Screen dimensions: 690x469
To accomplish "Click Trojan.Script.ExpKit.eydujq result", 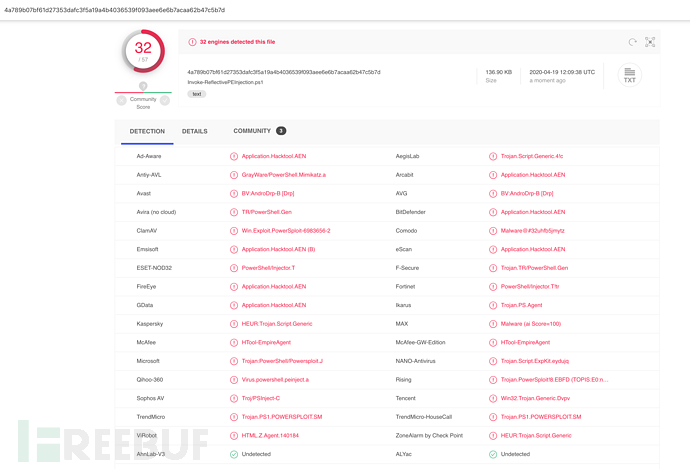I will click(x=535, y=361).
